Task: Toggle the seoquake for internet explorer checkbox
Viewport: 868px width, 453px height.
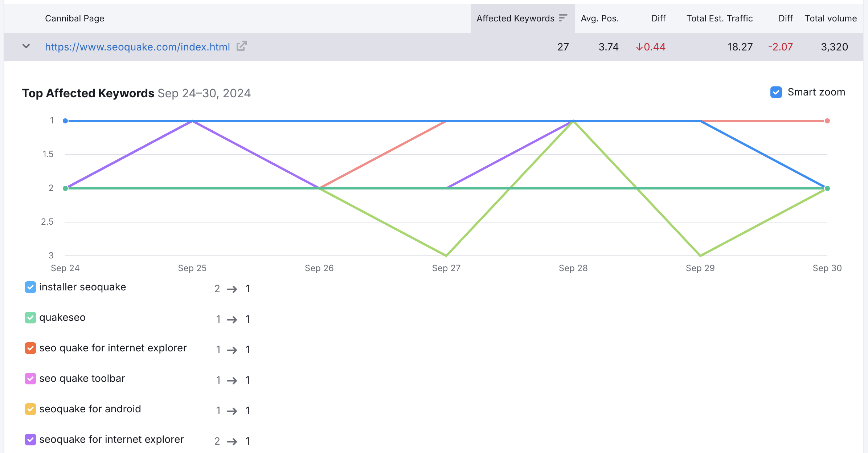Action: (30, 440)
